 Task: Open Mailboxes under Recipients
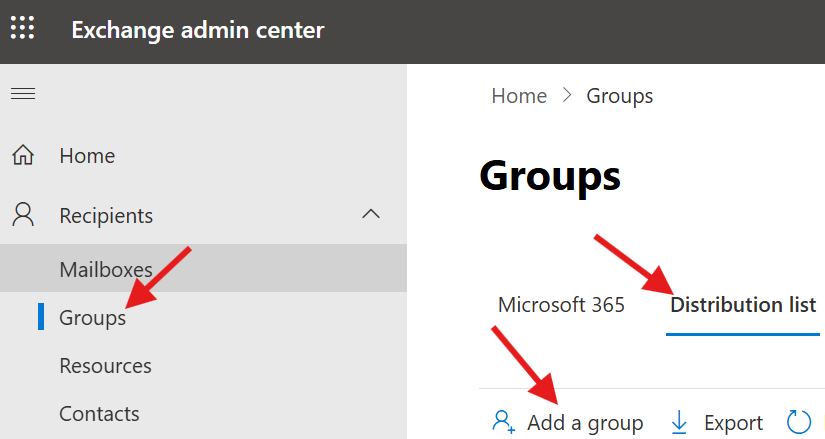(x=105, y=269)
